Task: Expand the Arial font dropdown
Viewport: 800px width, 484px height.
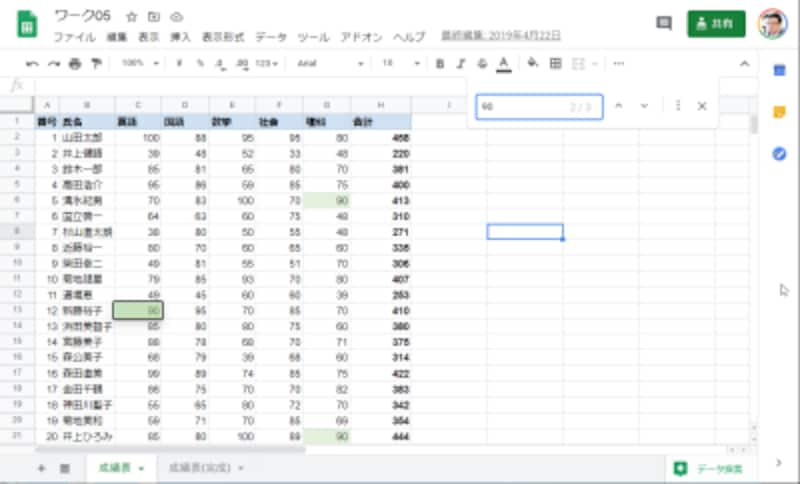Action: (330, 64)
